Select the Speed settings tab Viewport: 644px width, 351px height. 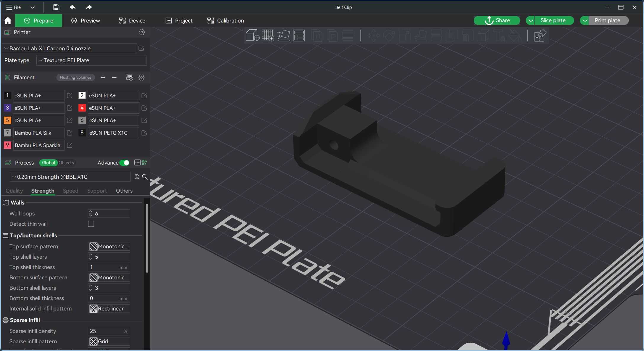[x=70, y=191]
